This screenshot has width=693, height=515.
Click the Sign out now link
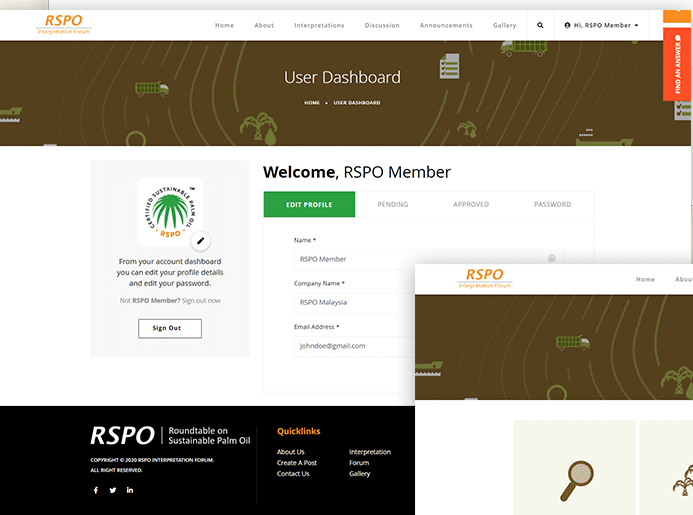pos(201,301)
